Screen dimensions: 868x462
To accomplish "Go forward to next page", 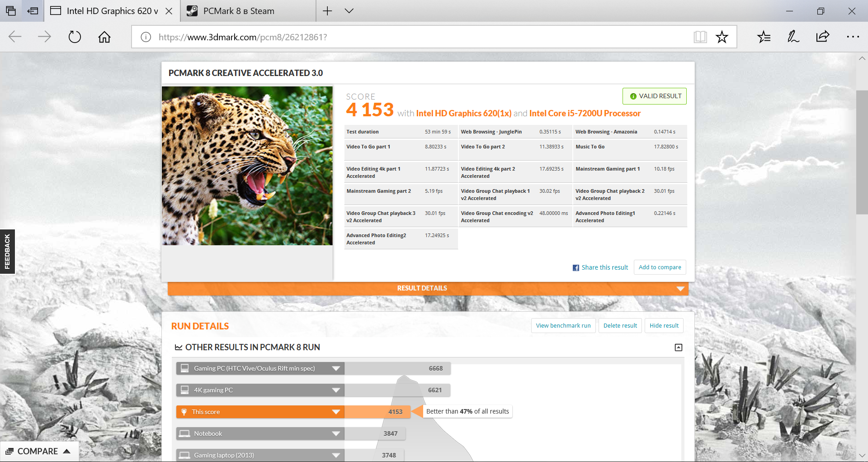I will coord(44,37).
